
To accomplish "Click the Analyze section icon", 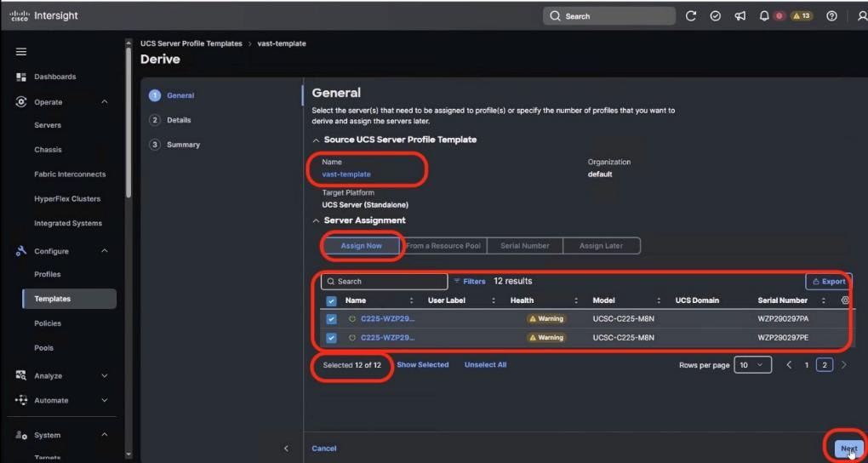I will click(x=21, y=375).
